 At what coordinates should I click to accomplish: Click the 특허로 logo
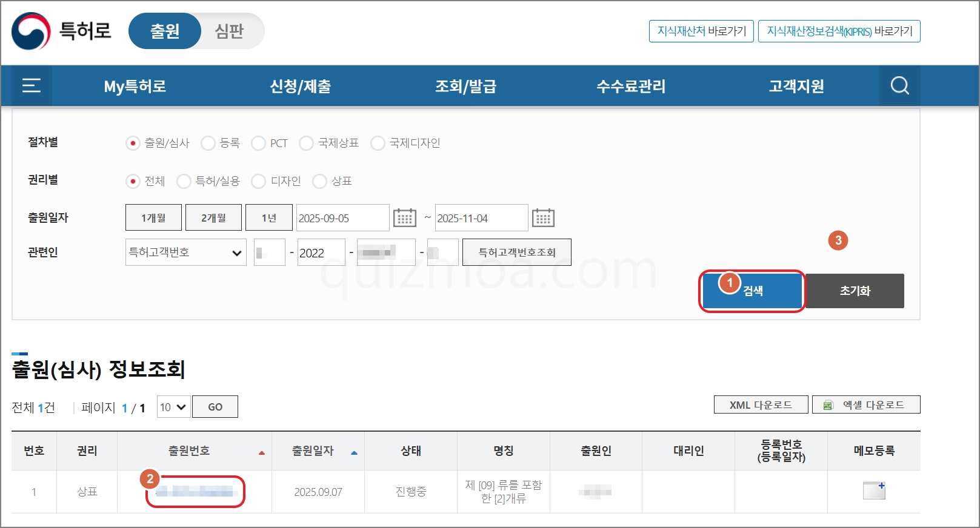click(61, 31)
